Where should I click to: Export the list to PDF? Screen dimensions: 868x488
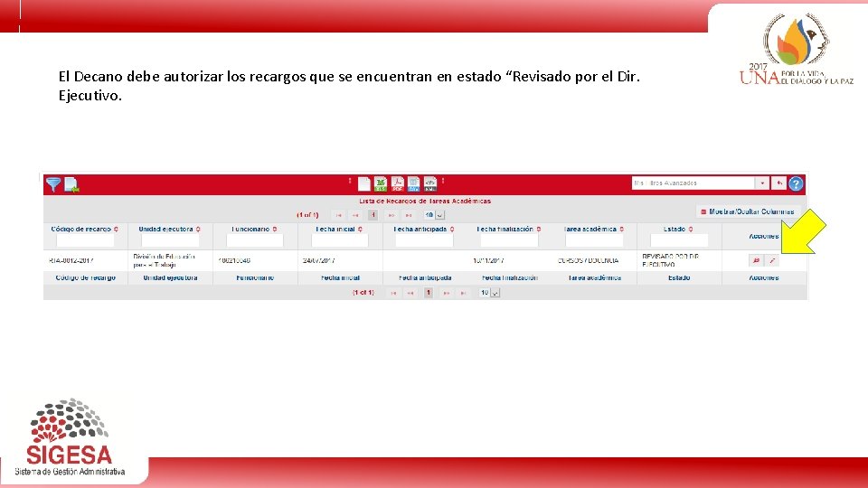click(x=397, y=183)
